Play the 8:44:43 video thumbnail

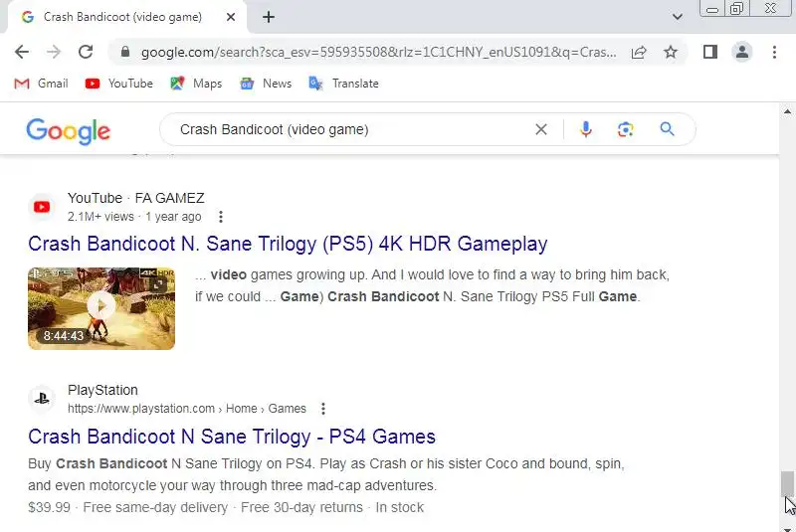[101, 308]
